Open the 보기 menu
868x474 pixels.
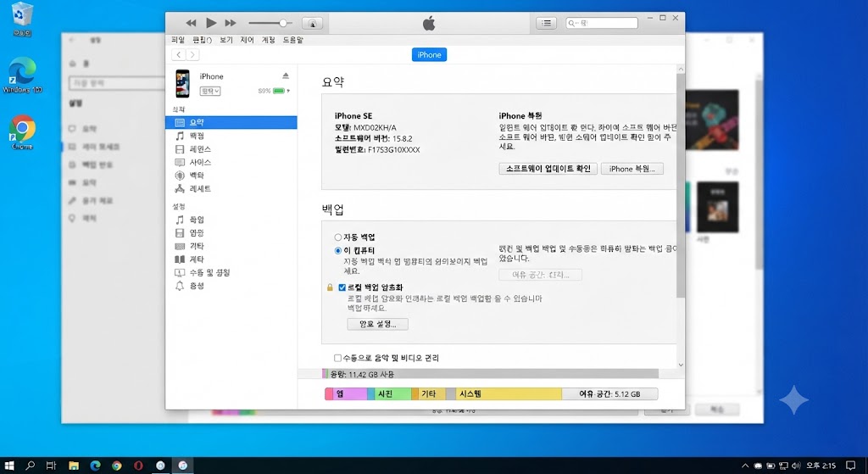225,40
